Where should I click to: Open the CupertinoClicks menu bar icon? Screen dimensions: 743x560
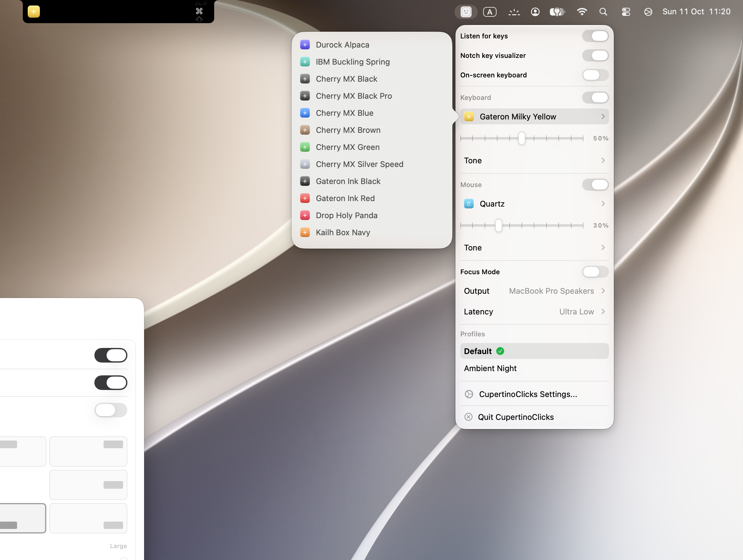[466, 12]
